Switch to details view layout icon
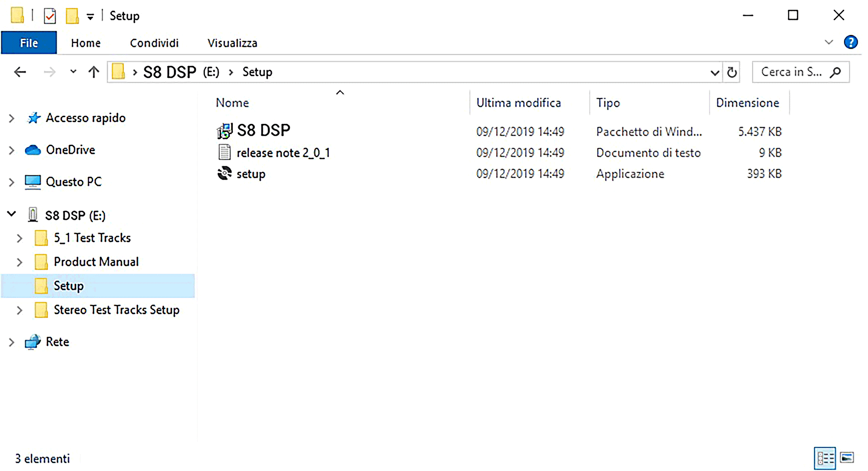This screenshot has height=471, width=868. pos(825,458)
